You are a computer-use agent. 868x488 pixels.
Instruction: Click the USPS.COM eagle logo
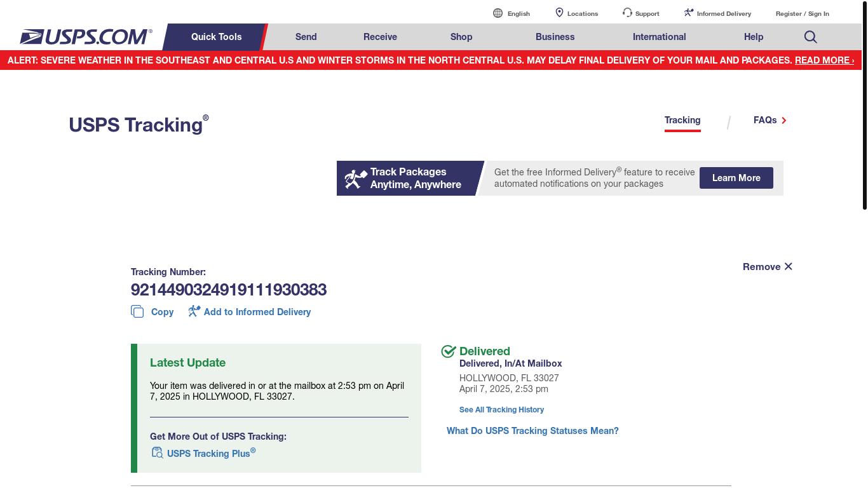[86, 37]
